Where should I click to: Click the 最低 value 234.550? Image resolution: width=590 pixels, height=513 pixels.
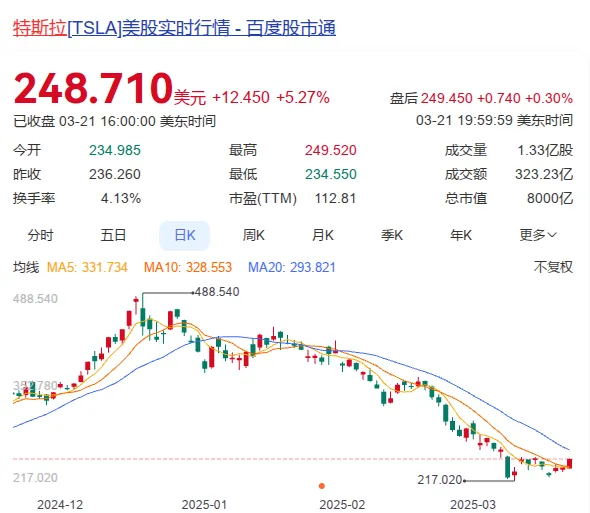click(x=330, y=174)
